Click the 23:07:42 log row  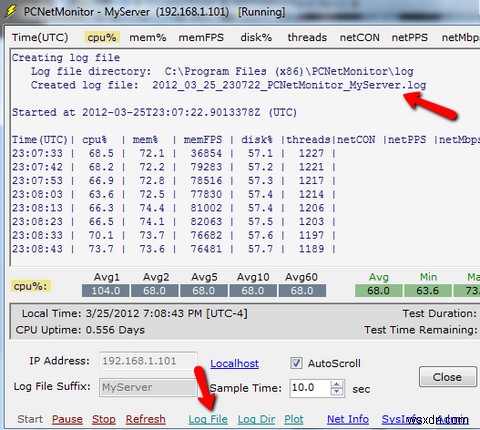coord(173,167)
